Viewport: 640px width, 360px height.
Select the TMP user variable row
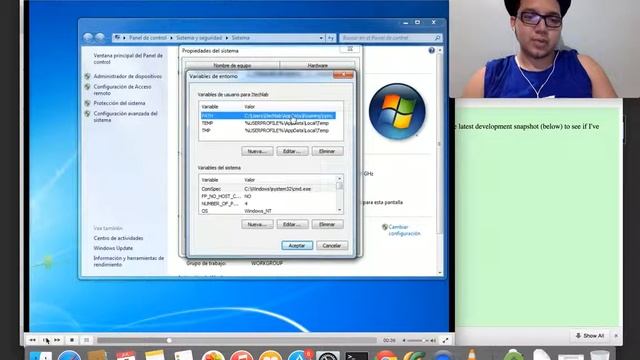point(268,131)
